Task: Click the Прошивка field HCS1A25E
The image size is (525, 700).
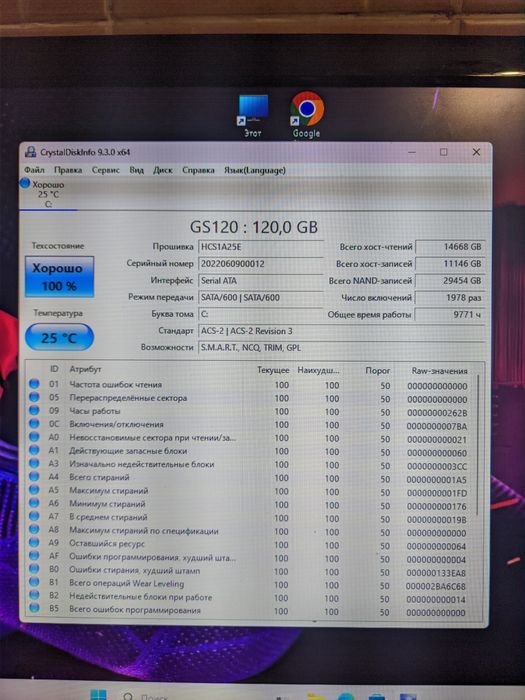Action: coord(261,247)
